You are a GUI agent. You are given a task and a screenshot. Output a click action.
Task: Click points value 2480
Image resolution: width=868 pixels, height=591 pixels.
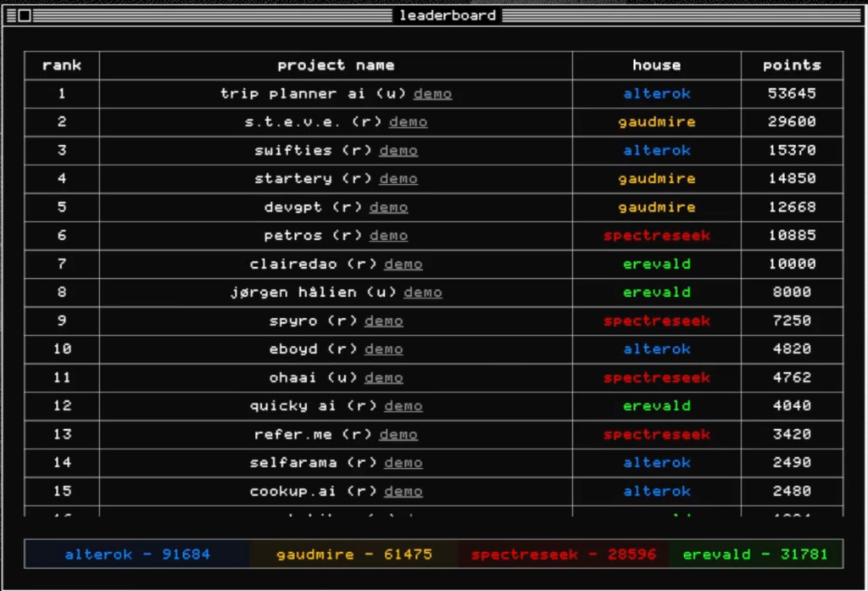point(793,491)
